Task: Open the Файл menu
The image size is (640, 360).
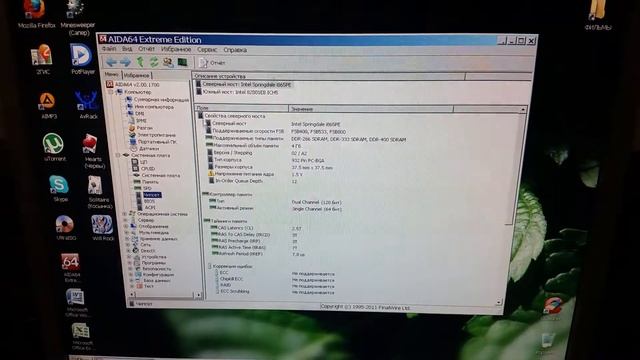Action: coord(109,49)
